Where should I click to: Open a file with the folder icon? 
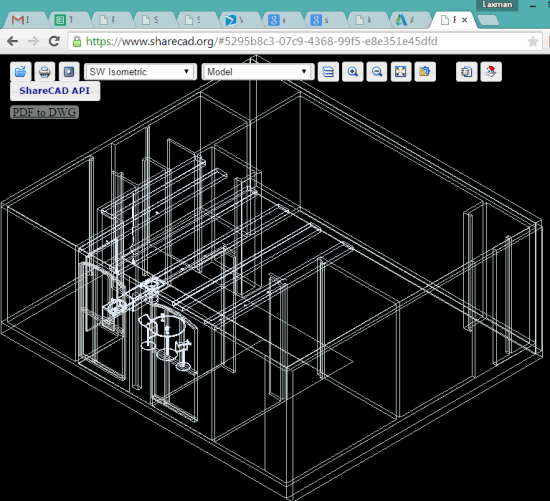(21, 72)
